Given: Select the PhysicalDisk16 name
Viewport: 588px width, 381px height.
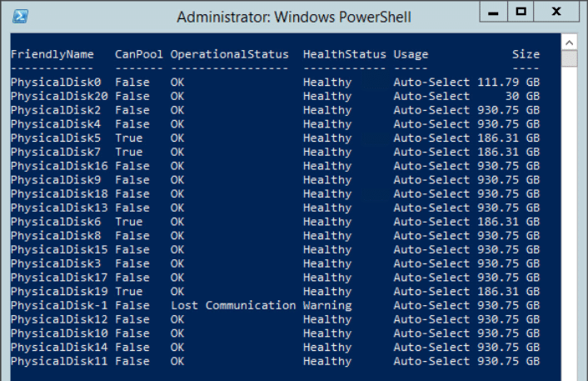Looking at the screenshot, I should coord(59,166).
